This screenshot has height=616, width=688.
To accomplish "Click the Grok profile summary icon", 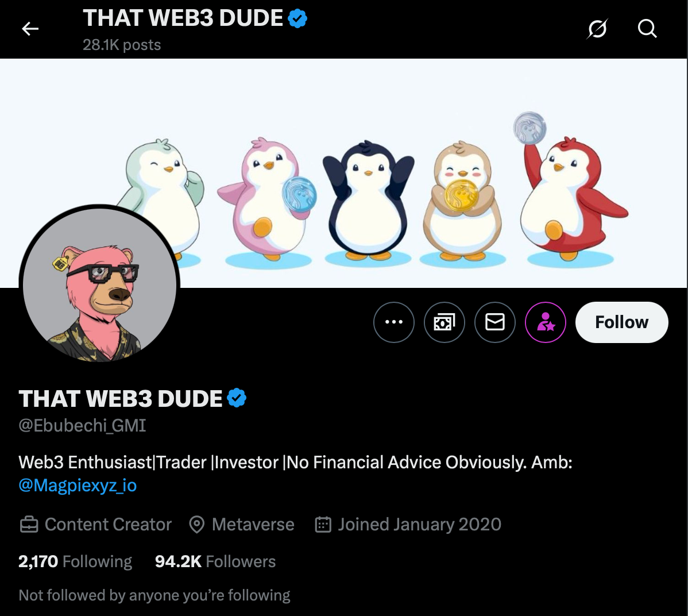I will pyautogui.click(x=597, y=28).
